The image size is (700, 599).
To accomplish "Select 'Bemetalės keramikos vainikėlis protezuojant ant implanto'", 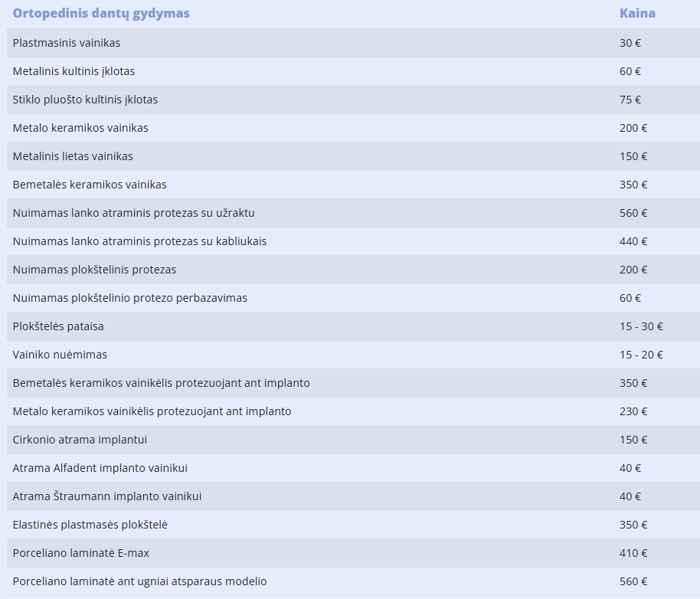I will [x=161, y=383].
